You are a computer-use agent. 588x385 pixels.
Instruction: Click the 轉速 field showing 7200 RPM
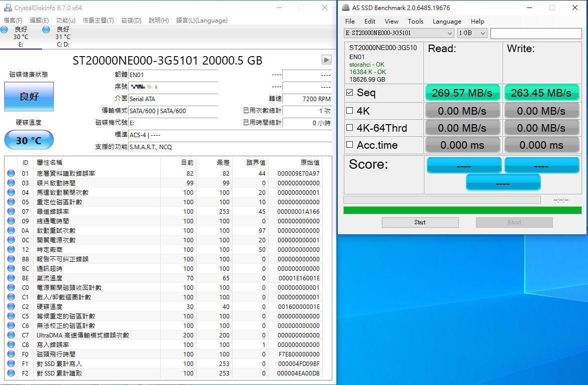pyautogui.click(x=307, y=99)
